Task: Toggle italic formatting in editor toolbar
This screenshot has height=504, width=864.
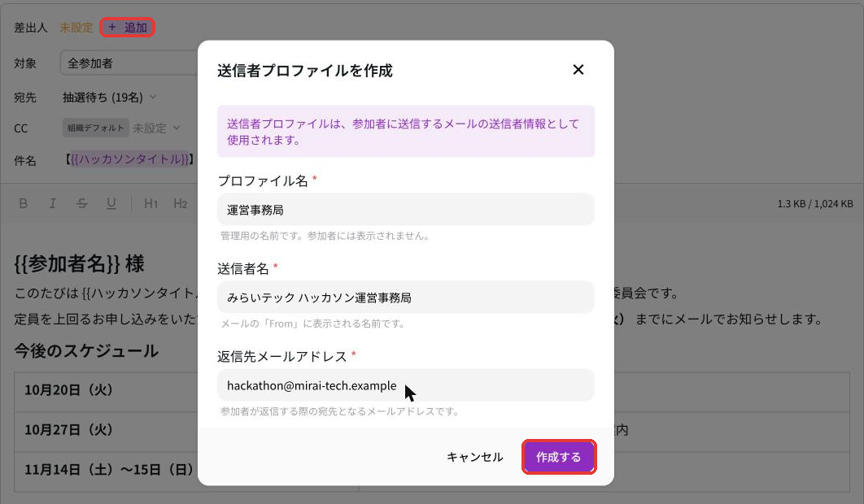Action: (52, 204)
